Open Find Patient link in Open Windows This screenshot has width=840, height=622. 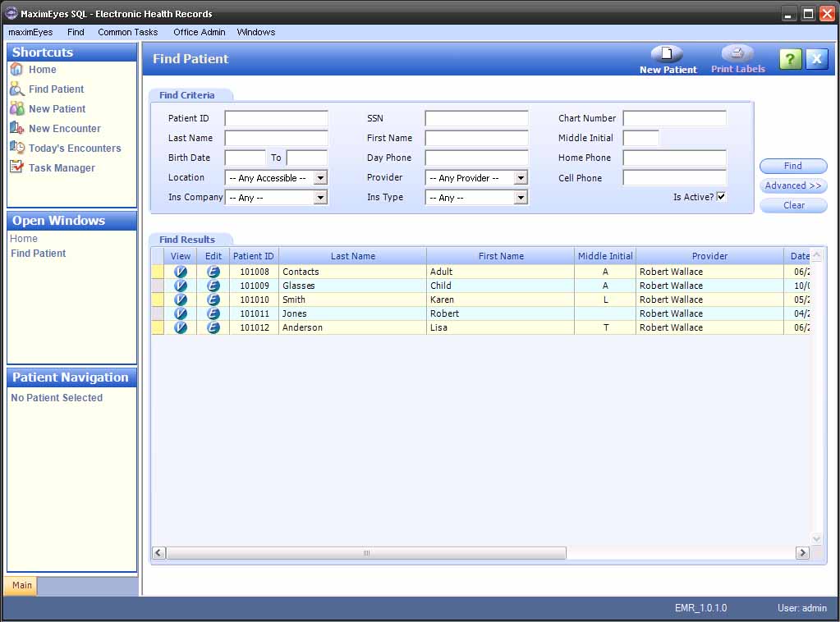[38, 254]
